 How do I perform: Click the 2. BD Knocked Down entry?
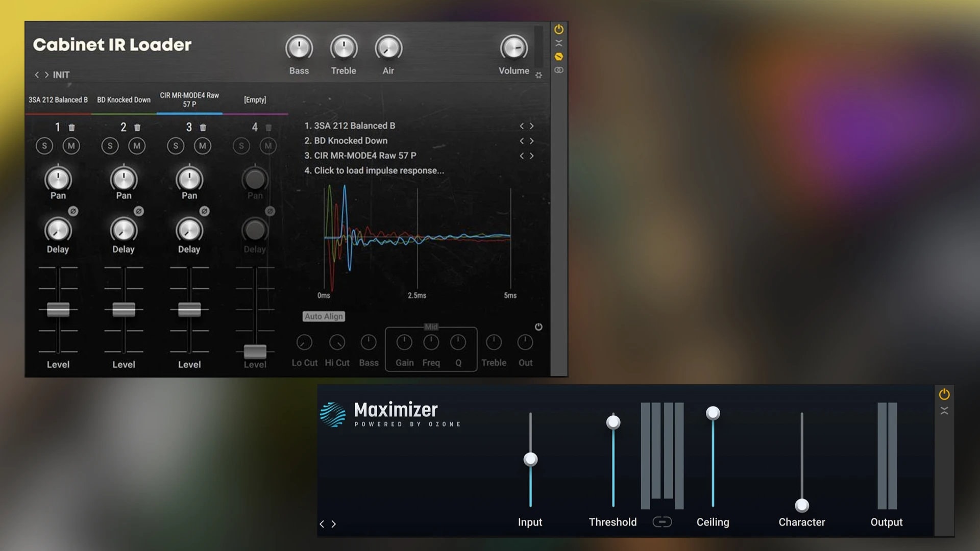tap(346, 140)
